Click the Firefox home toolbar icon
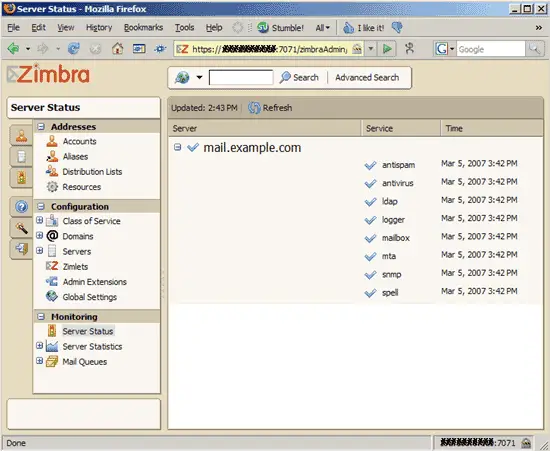Screen dimensions: 550x451 [x=118, y=49]
